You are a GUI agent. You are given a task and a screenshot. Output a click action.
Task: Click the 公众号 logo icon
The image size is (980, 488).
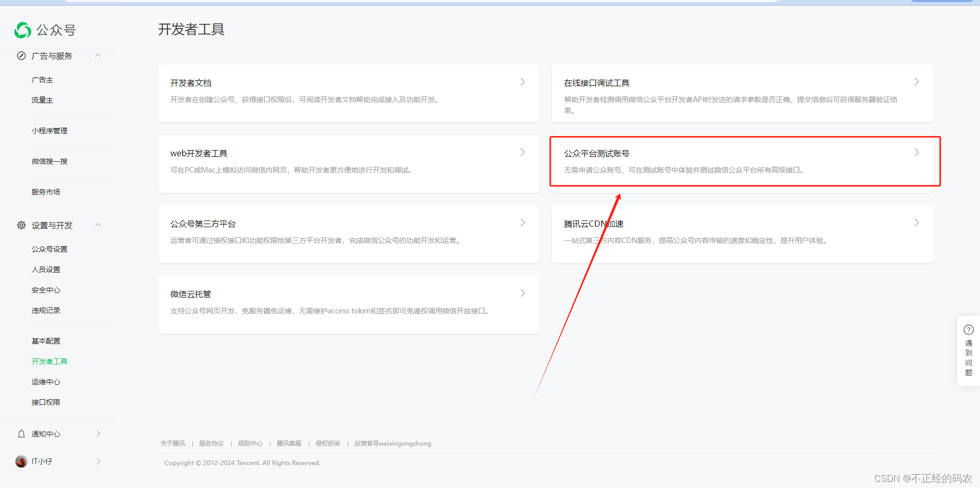pyautogui.click(x=22, y=30)
